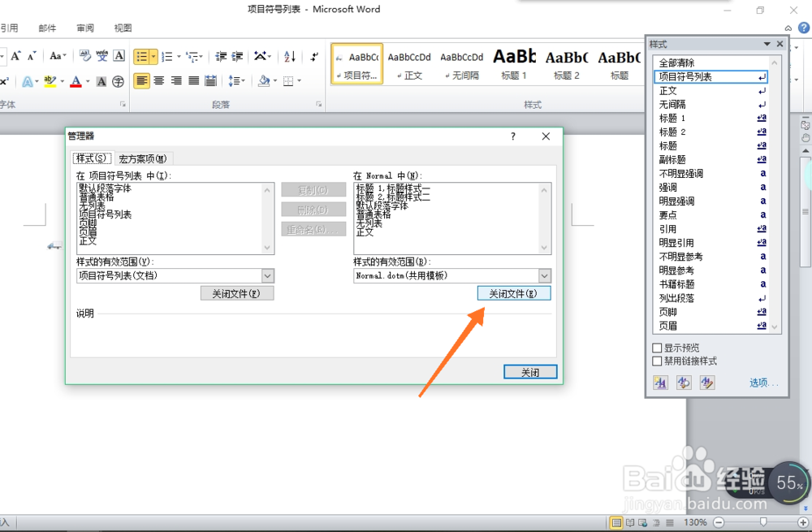
Task: Click the Increase Indent icon
Action: (x=237, y=57)
